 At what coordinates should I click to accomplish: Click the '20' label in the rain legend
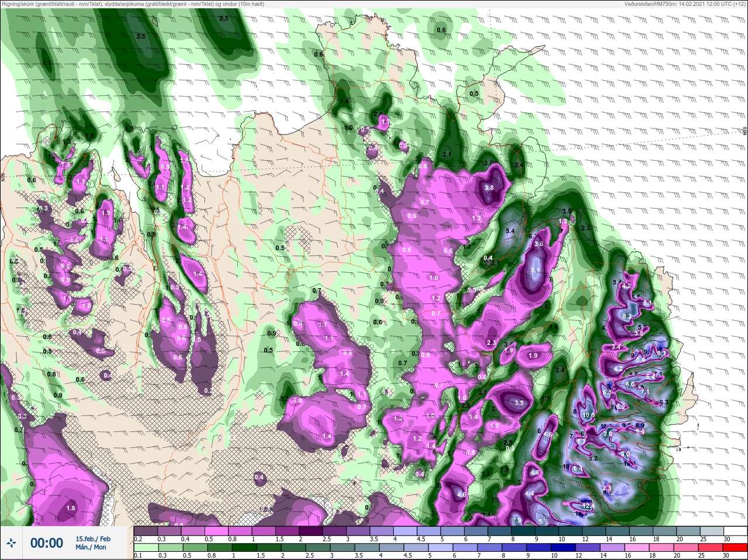coord(677,556)
